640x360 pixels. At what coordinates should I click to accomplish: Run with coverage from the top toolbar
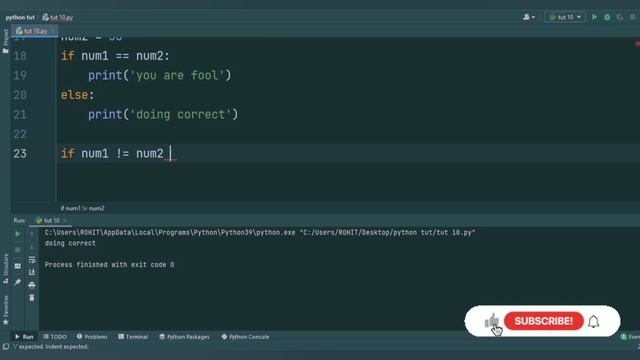(x=620, y=17)
